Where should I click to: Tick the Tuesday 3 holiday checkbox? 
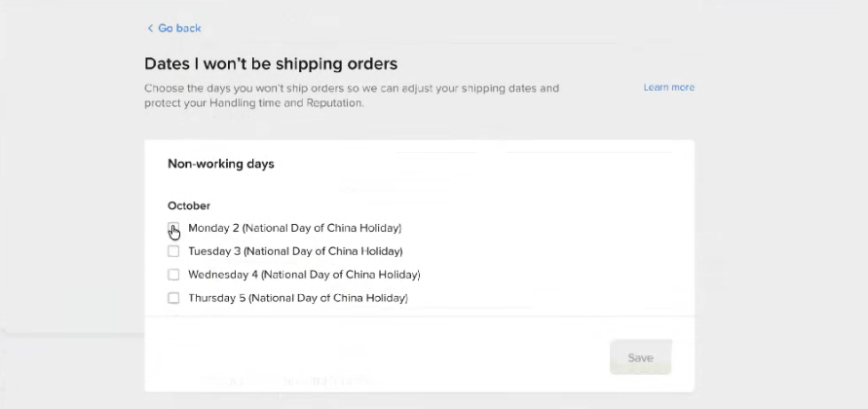tap(173, 251)
